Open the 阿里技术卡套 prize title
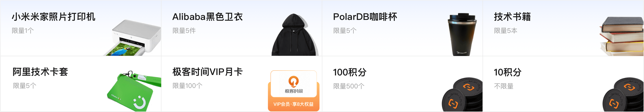This screenshot has height=112, width=644. pyautogui.click(x=40, y=72)
